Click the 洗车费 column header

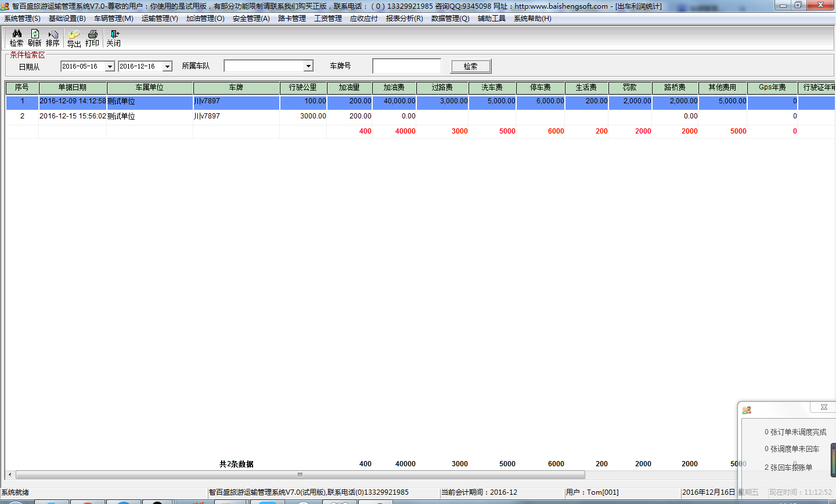tap(492, 88)
